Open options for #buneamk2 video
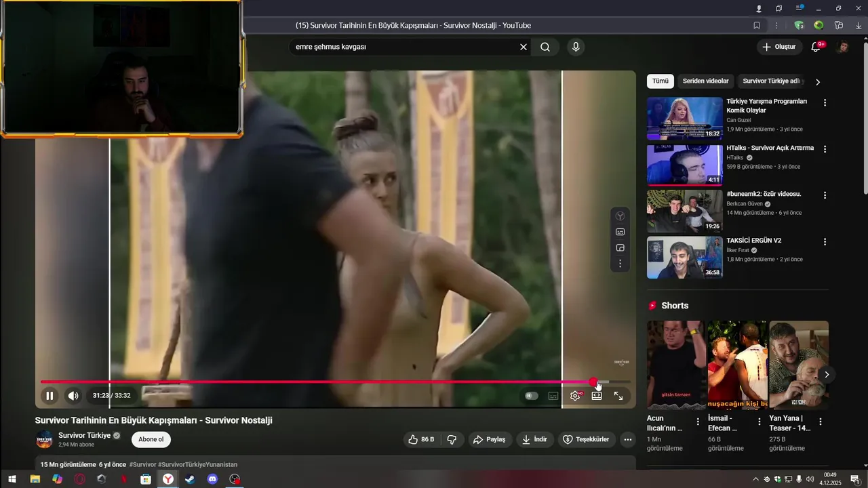Screen dimensions: 868x488 click(x=825, y=195)
